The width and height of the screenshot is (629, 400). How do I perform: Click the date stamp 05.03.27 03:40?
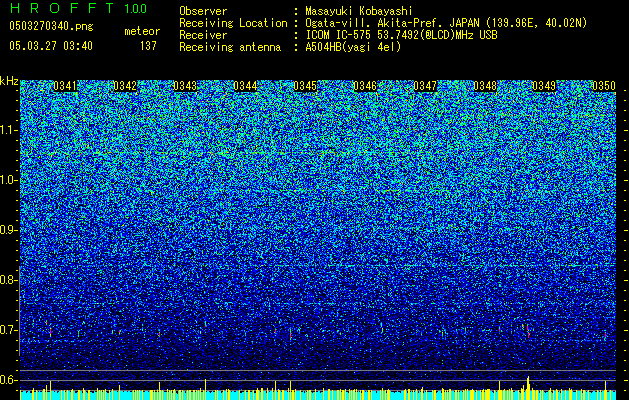[x=51, y=46]
